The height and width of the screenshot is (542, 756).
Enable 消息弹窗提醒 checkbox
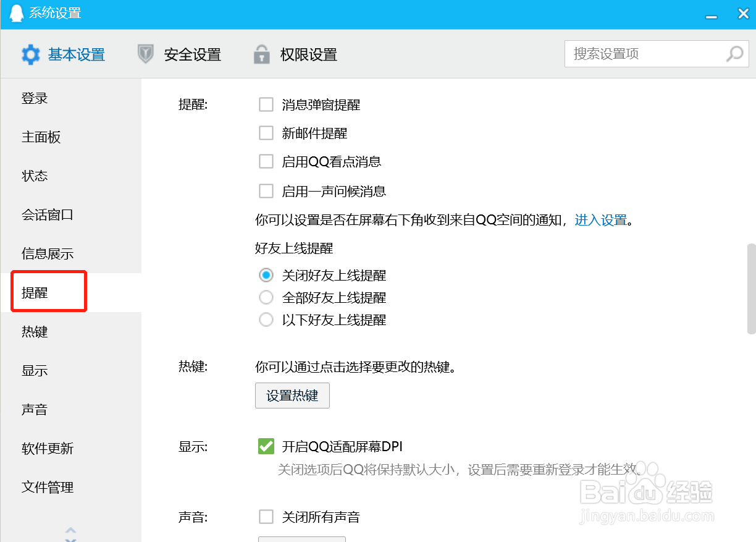pyautogui.click(x=266, y=104)
